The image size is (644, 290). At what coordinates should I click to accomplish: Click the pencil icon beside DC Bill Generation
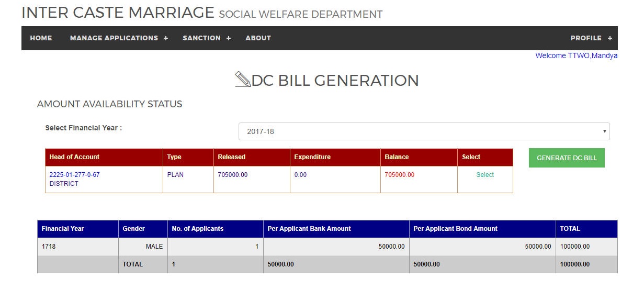click(x=243, y=80)
